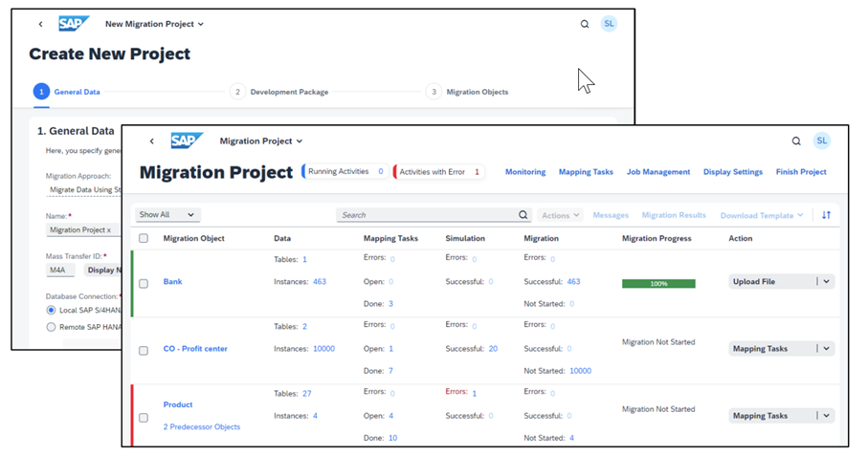This screenshot has width=868, height=456.
Task: Check the CO - Profit center row checkbox
Action: (144, 351)
